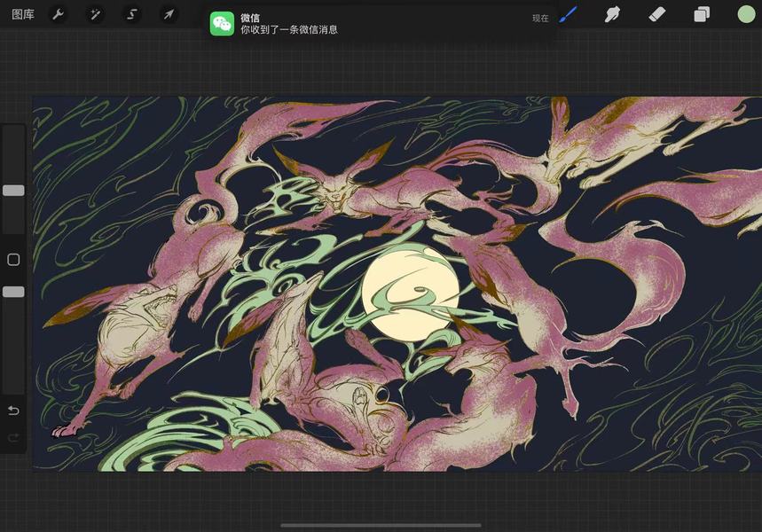The image size is (762, 532).
Task: Click the notification text 你收到了一条微信消息
Action: coord(289,29)
